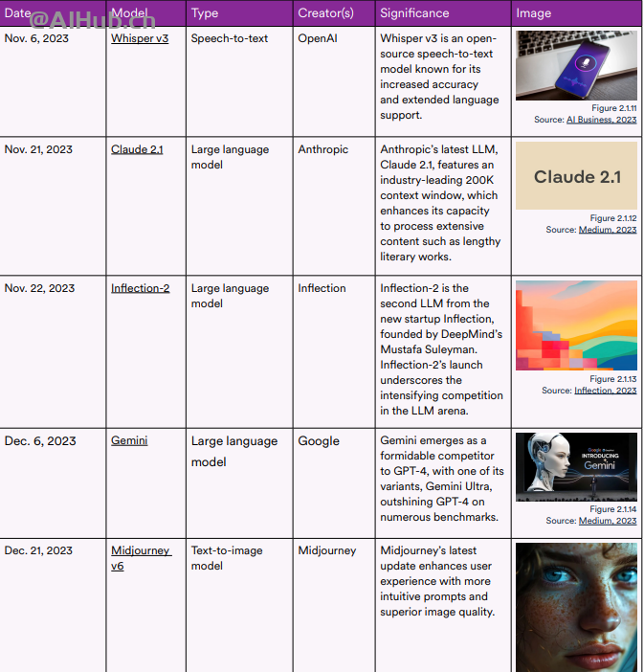Viewport: 644px width, 672px height.
Task: Open the Inflection, 2023 source link
Action: (605, 391)
